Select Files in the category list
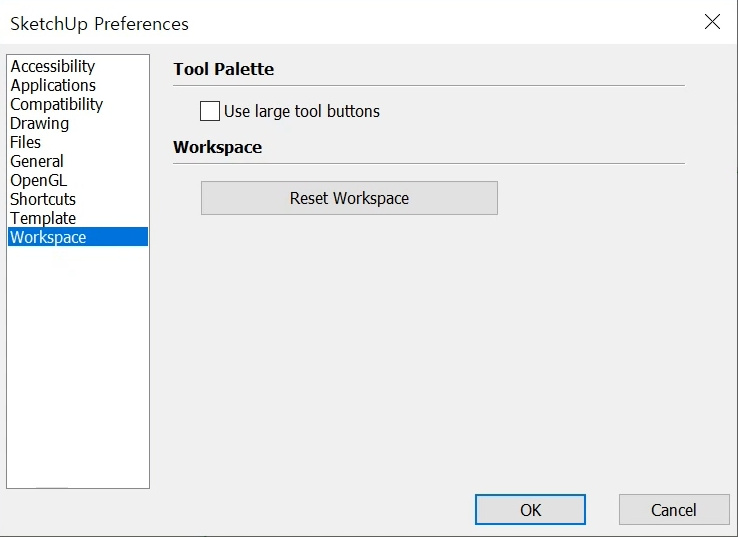The height and width of the screenshot is (537, 738). (78, 142)
